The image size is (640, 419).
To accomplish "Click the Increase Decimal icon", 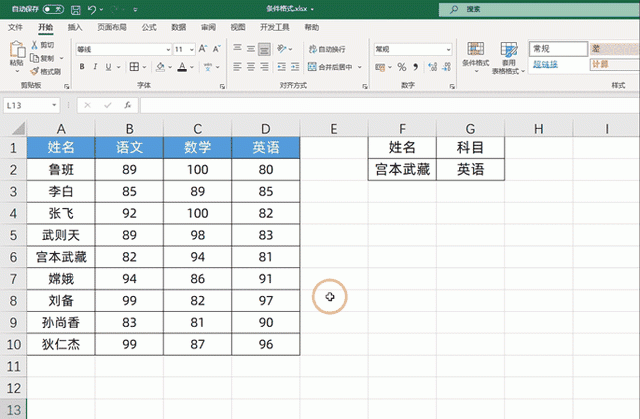I will pos(433,67).
